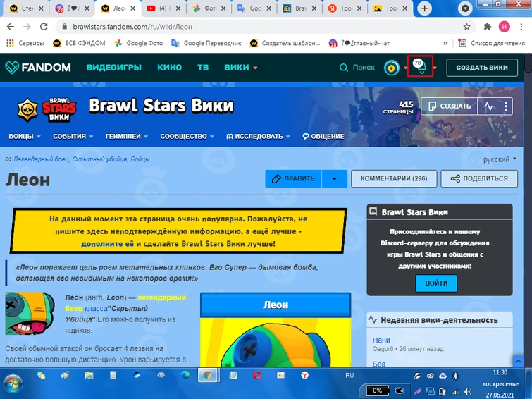Open the 'Нани' recent activity link
This screenshot has height=399, width=532.
(x=381, y=340)
